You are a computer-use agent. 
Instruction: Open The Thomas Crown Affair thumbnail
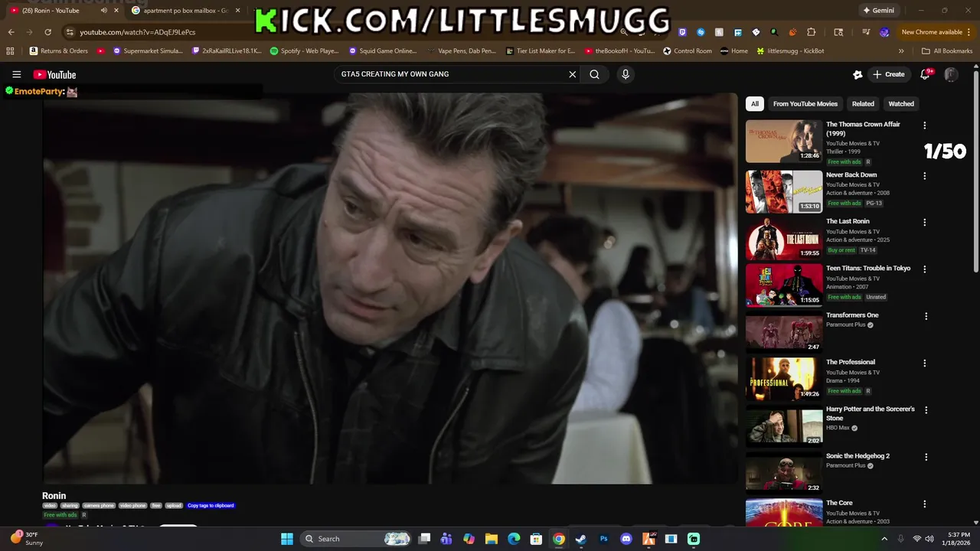coord(784,141)
